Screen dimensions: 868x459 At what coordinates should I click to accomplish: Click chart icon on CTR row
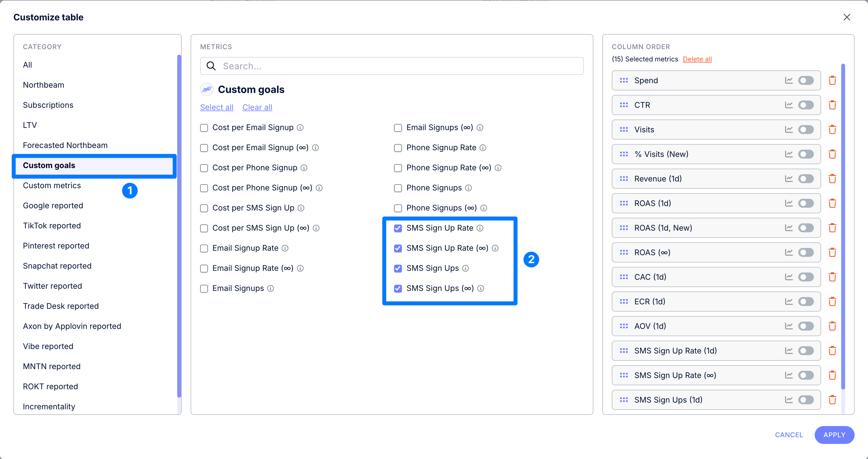pyautogui.click(x=789, y=105)
